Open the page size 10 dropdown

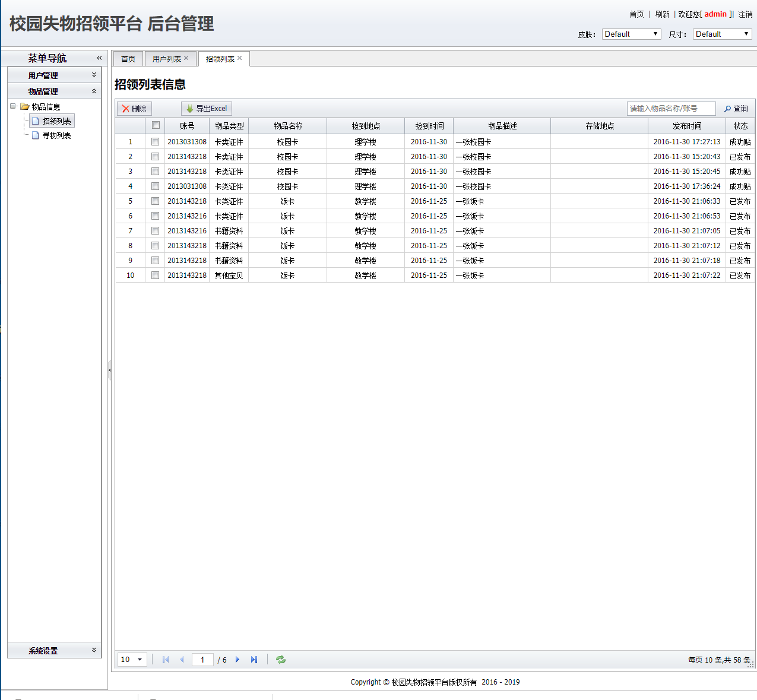[132, 660]
